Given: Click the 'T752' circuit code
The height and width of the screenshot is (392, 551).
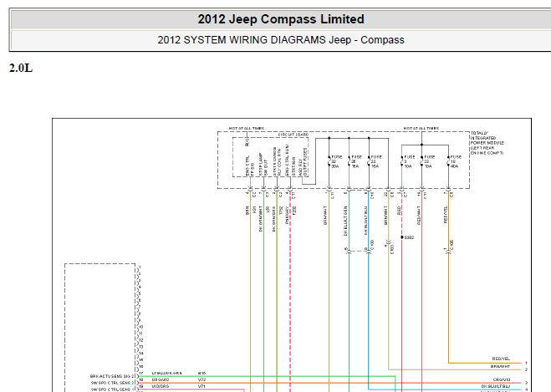Looking at the screenshot, I should point(281,210).
